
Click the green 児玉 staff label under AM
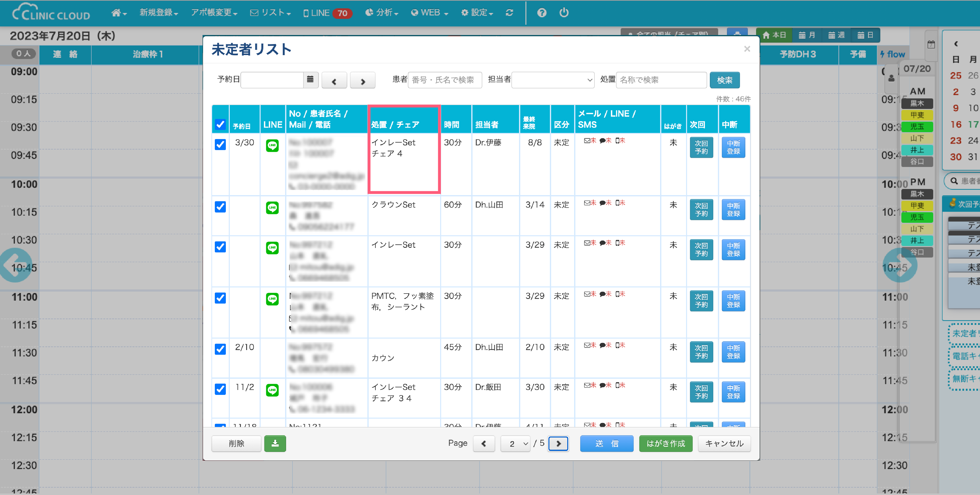pyautogui.click(x=917, y=127)
